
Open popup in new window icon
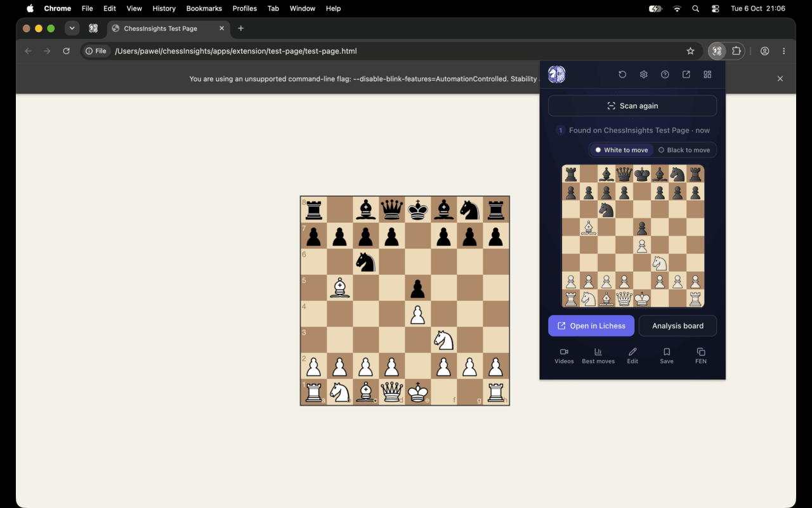pos(686,74)
